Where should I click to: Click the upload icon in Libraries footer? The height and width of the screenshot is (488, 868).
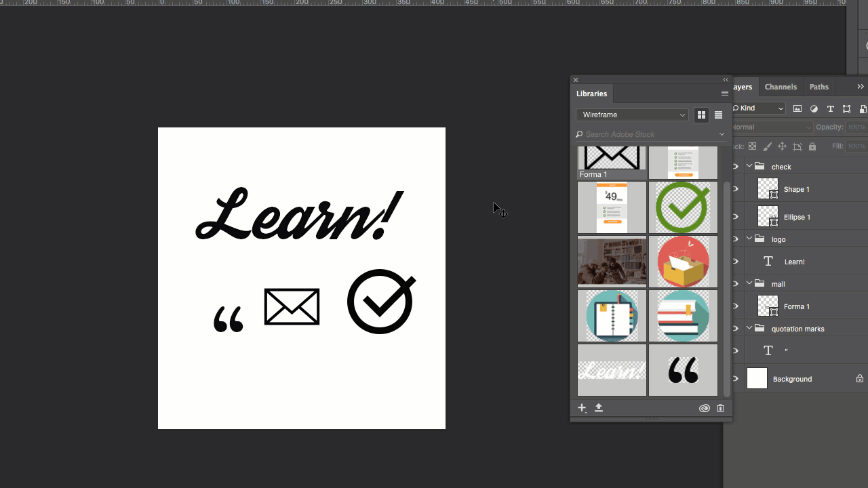coord(599,408)
